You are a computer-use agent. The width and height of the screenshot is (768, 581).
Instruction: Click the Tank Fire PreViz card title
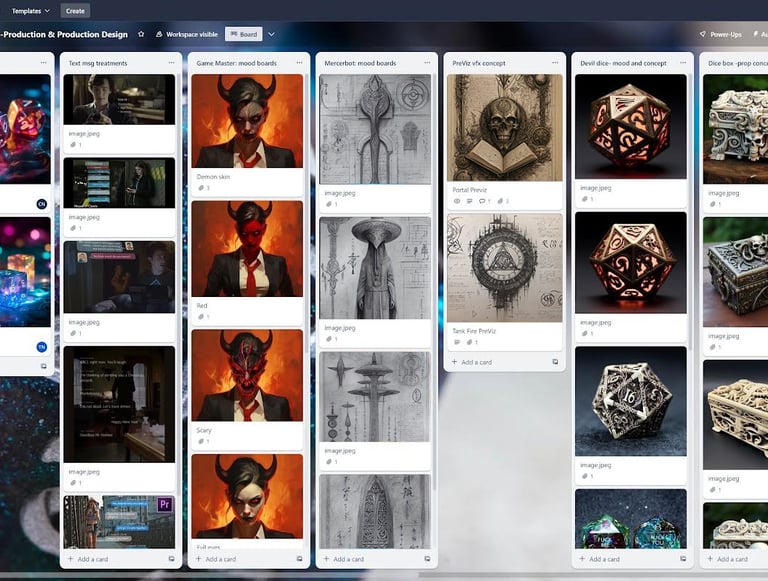point(474,331)
